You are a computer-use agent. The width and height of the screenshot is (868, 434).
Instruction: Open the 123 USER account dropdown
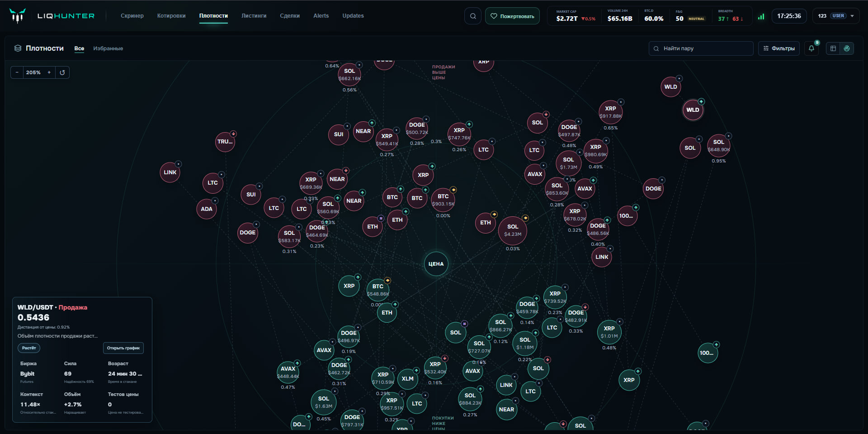click(x=836, y=16)
